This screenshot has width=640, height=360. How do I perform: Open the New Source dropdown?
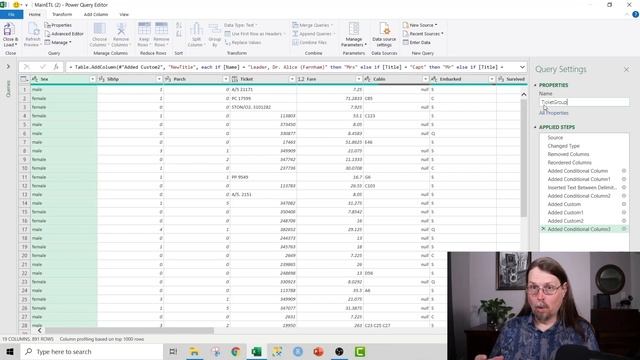click(x=420, y=25)
